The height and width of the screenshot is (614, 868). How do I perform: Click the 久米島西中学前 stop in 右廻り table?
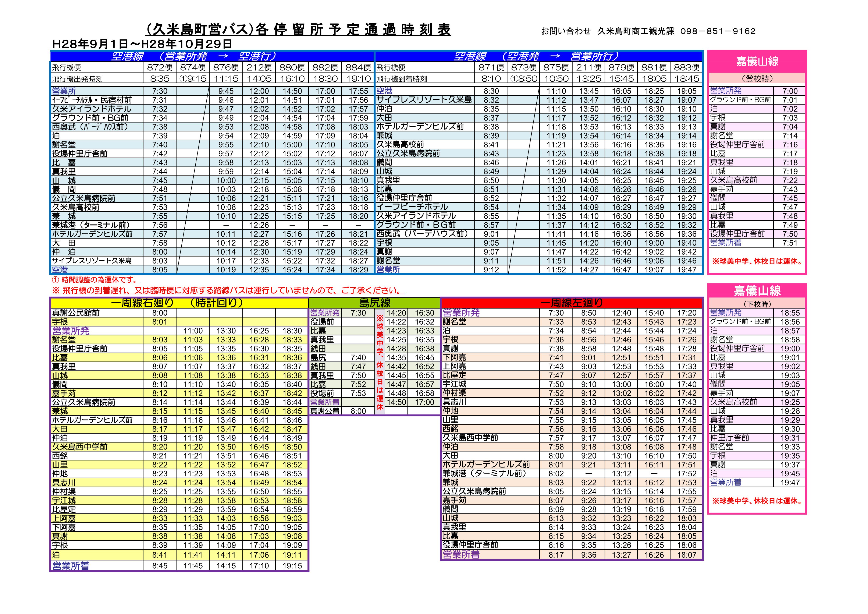[x=80, y=447]
